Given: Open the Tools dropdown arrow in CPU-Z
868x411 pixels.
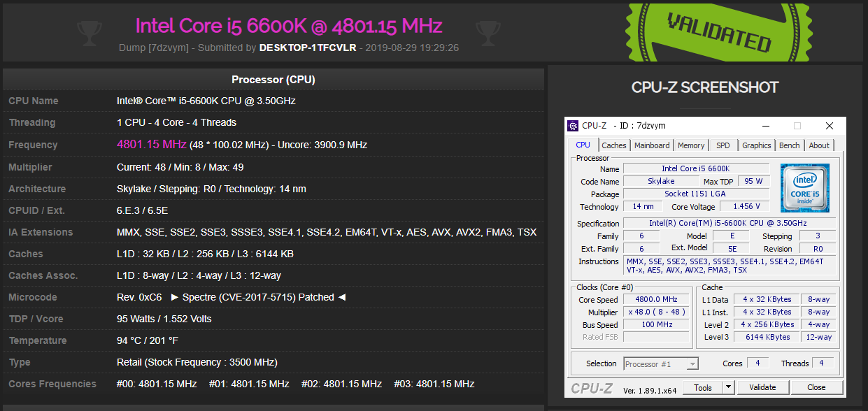Looking at the screenshot, I should point(728,387).
